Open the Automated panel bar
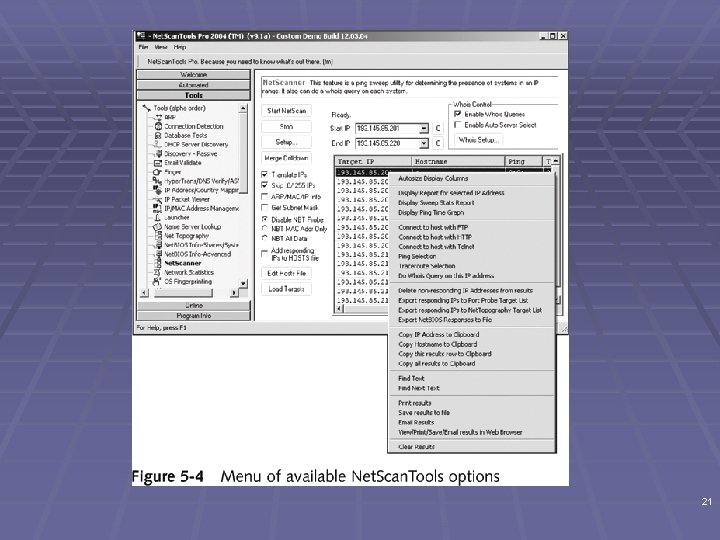This screenshot has height=540, width=720. tap(194, 85)
